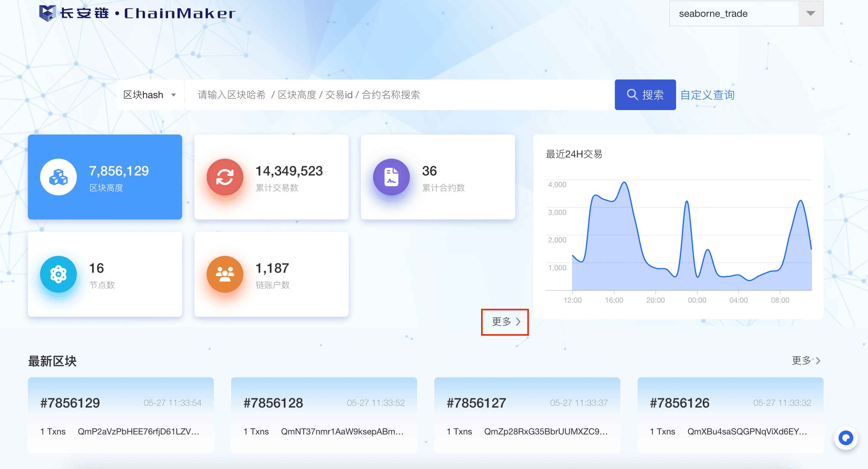Click the orange chain accounts users icon
Viewport: 868px width, 469px height.
[225, 274]
